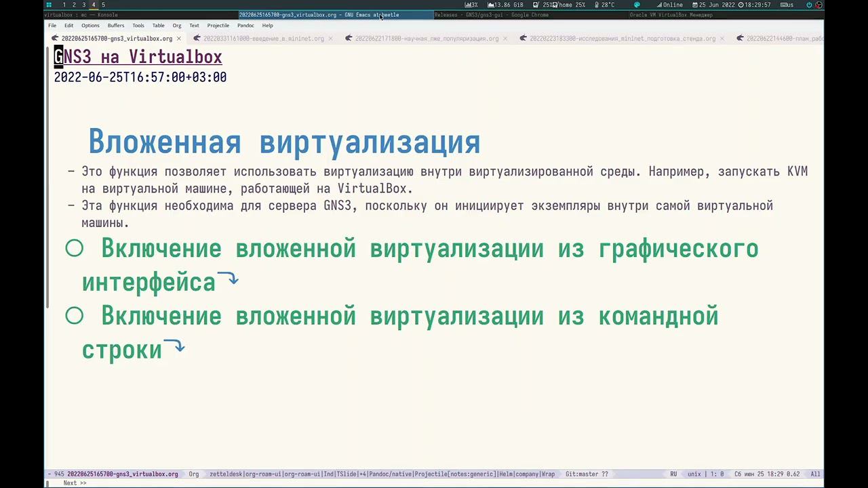Screen dimensions: 868x488
Task: Click the 28°C temperature indicator
Action: point(604,5)
